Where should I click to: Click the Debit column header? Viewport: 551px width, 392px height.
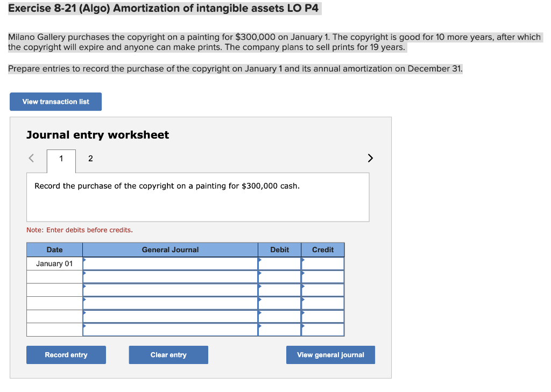point(279,250)
